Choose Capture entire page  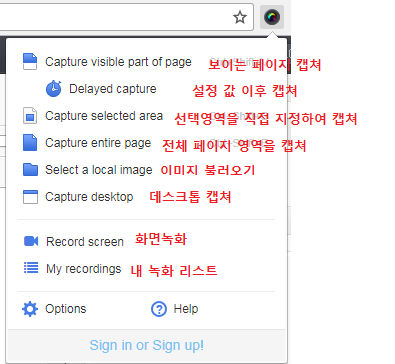coord(98,143)
